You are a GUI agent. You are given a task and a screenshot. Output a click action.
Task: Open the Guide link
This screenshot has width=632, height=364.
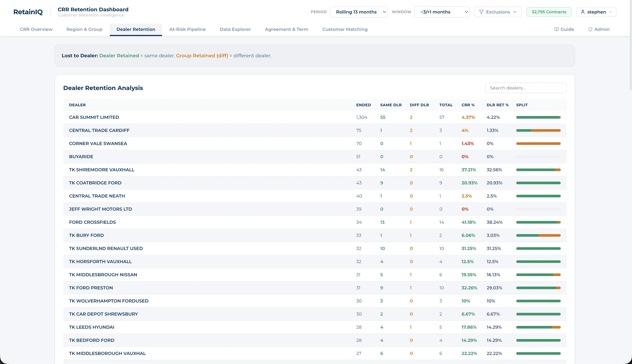pyautogui.click(x=564, y=29)
